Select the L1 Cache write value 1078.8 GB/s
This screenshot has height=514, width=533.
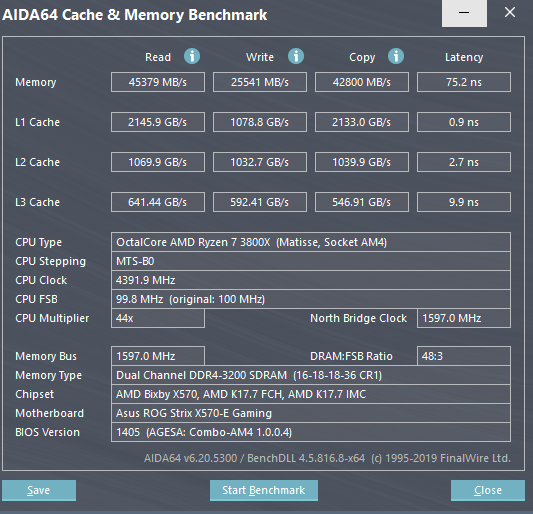point(260,122)
